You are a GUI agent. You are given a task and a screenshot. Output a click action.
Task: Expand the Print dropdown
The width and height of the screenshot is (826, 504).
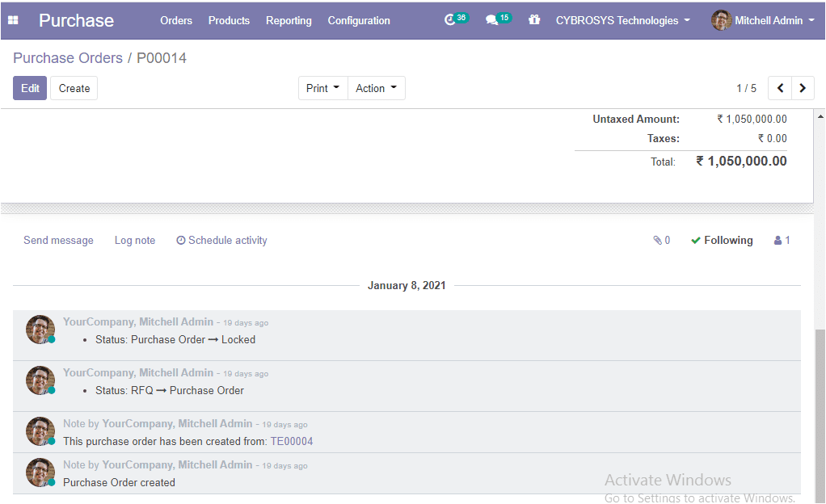[x=322, y=88]
